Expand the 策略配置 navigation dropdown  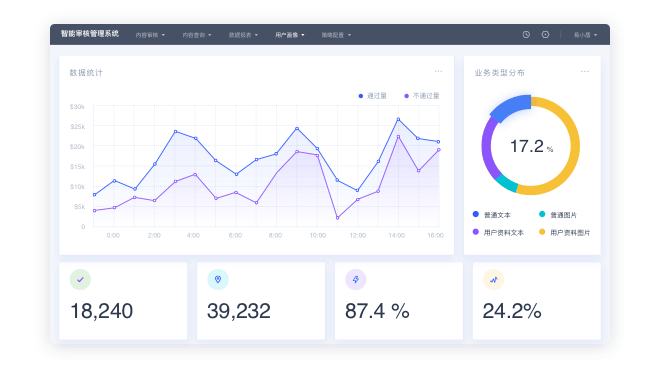click(x=336, y=35)
